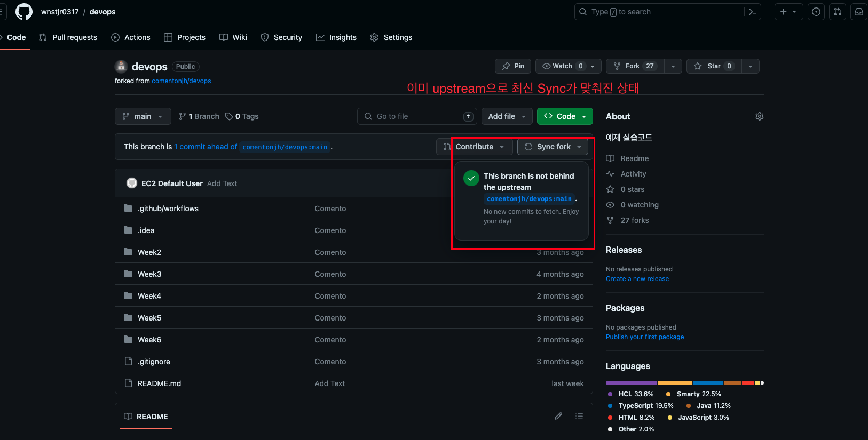
Task: Open the 1 Branch link
Action: coord(199,116)
